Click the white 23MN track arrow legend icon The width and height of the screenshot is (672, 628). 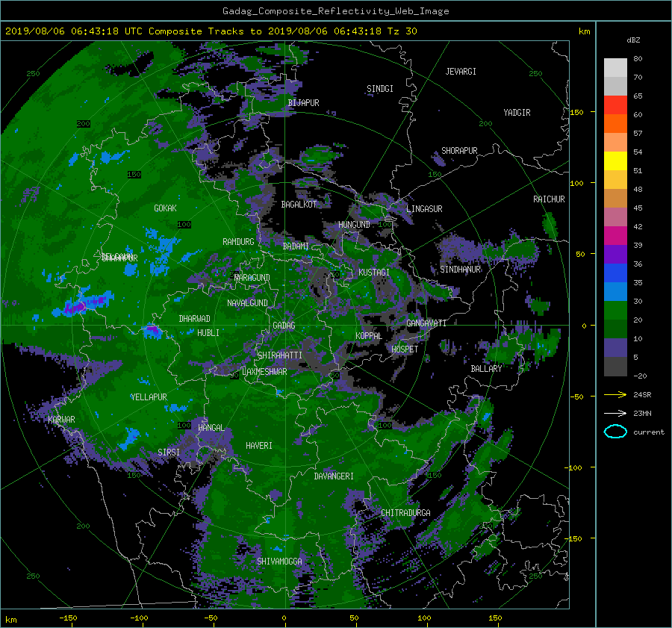click(615, 413)
